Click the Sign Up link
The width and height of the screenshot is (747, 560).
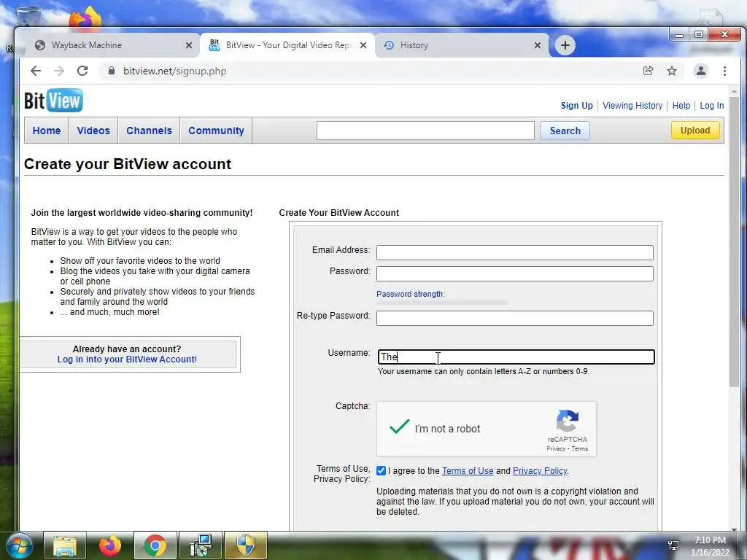click(576, 106)
